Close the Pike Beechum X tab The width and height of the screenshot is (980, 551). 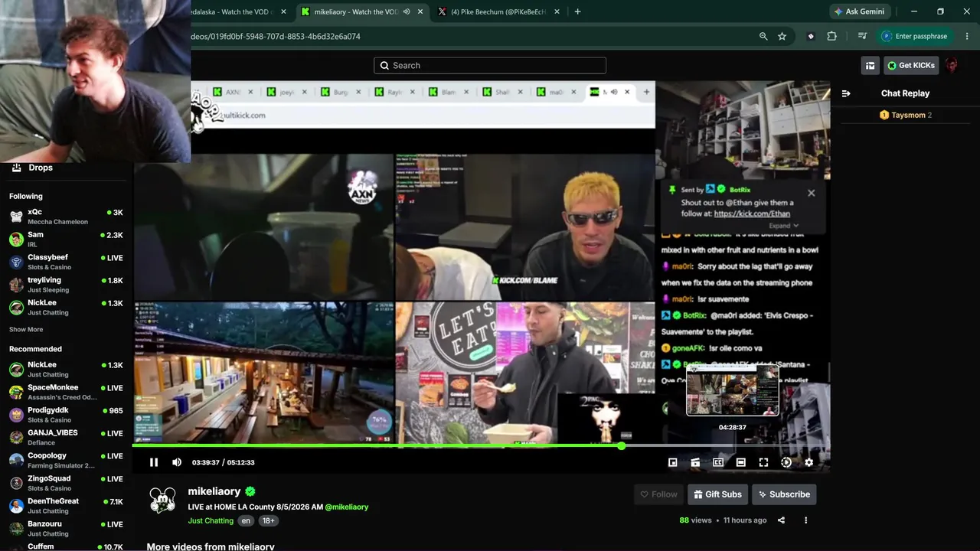click(x=557, y=11)
